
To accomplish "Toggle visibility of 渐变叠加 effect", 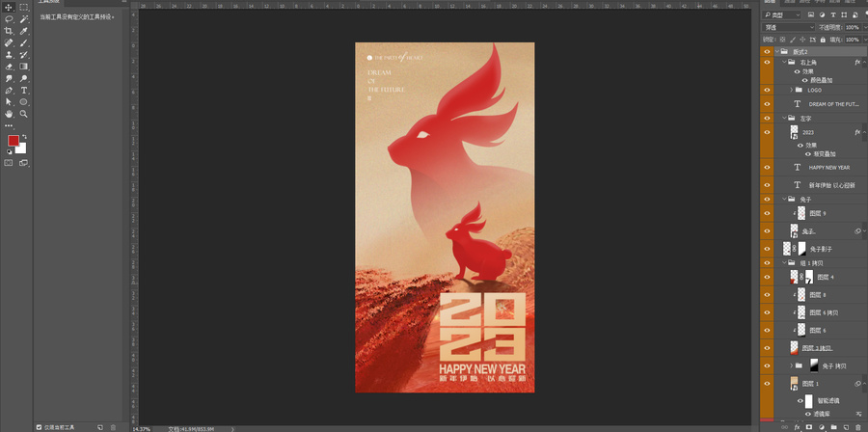I will point(807,153).
